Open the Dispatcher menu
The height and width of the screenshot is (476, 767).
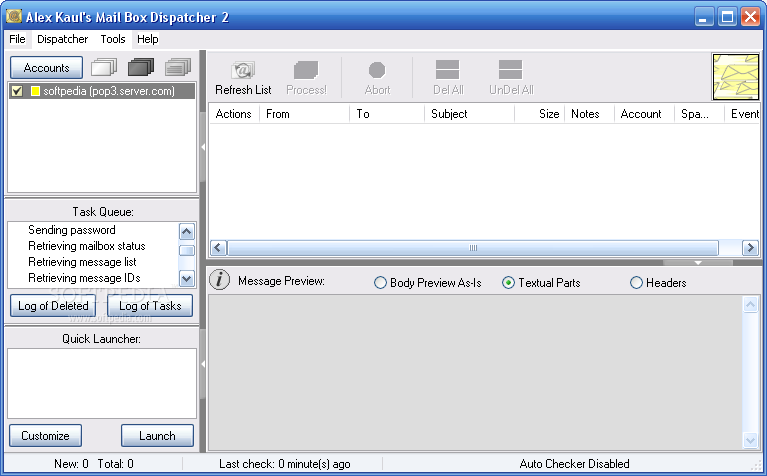[x=63, y=39]
